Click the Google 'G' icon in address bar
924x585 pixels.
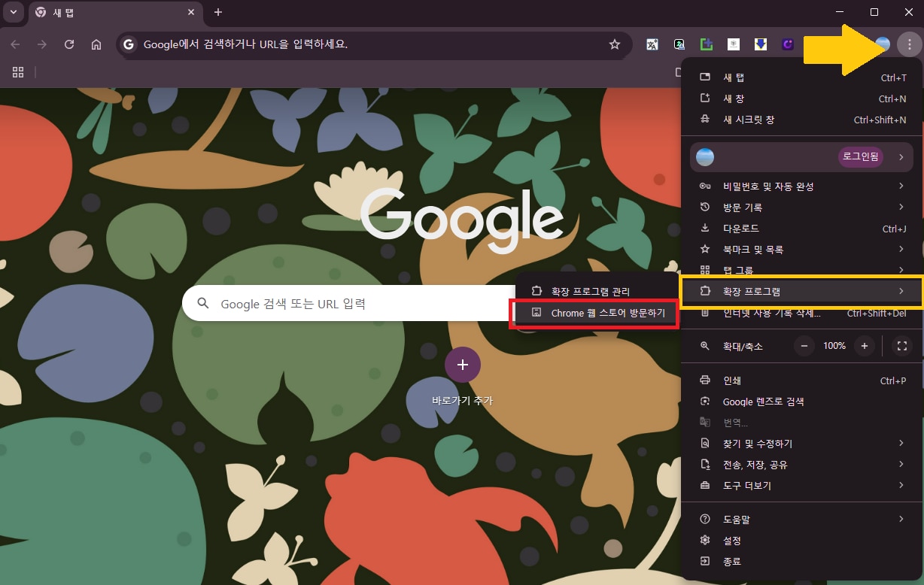click(x=129, y=44)
